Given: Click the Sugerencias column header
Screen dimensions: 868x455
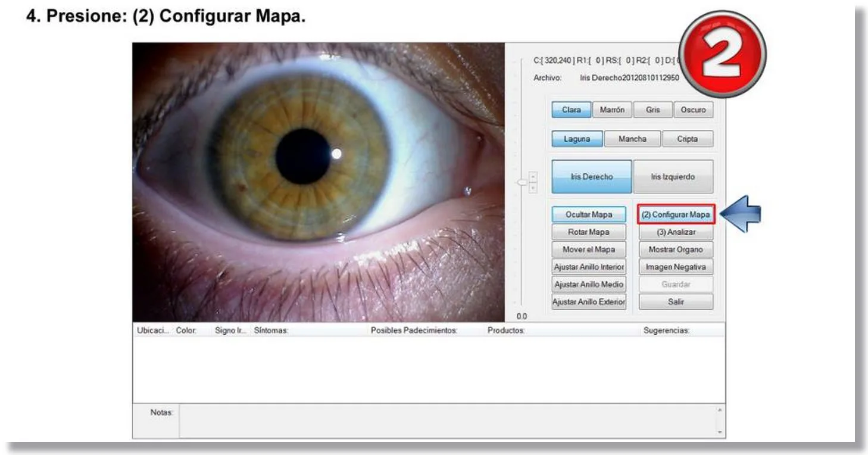Looking at the screenshot, I should tap(683, 330).
